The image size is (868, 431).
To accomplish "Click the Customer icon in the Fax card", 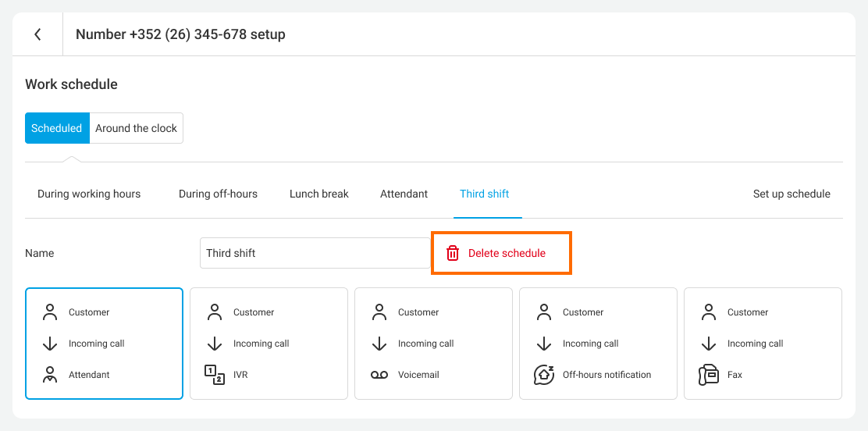I will click(x=709, y=312).
